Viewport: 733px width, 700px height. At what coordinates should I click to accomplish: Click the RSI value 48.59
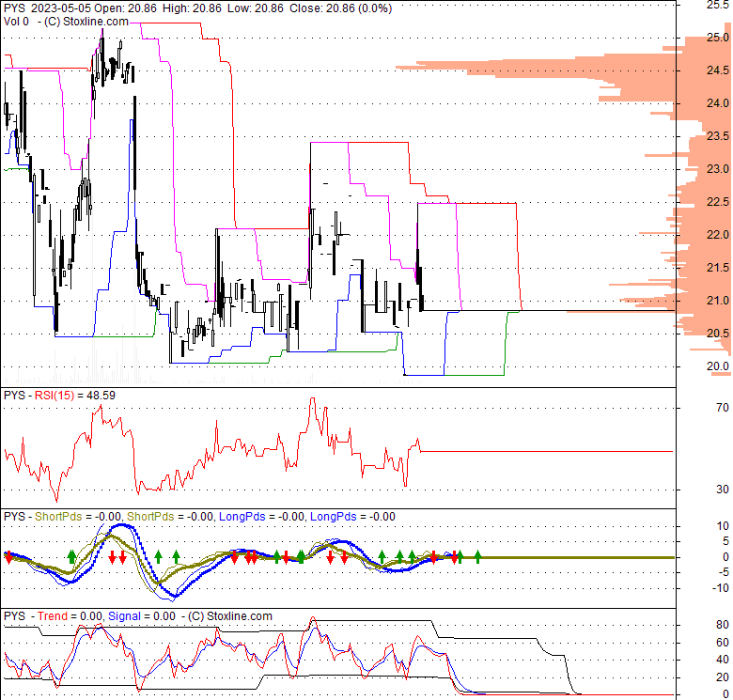pyautogui.click(x=101, y=396)
